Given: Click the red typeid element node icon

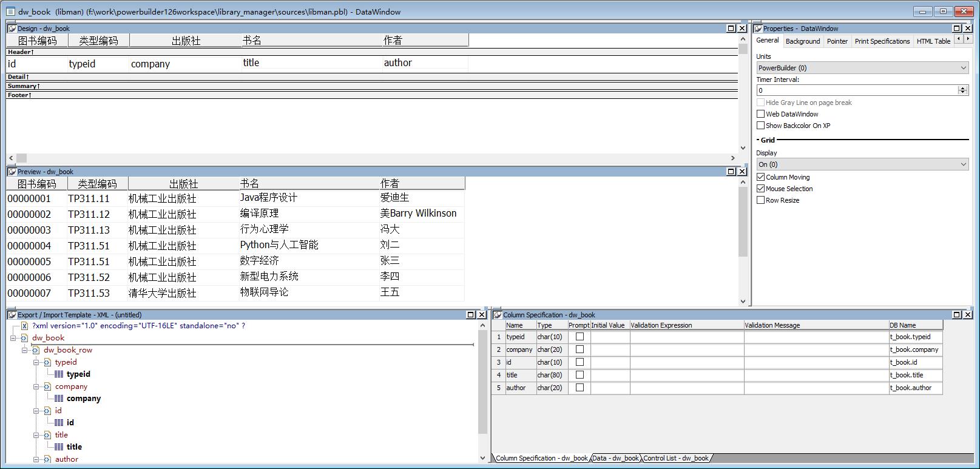Looking at the screenshot, I should click(47, 362).
